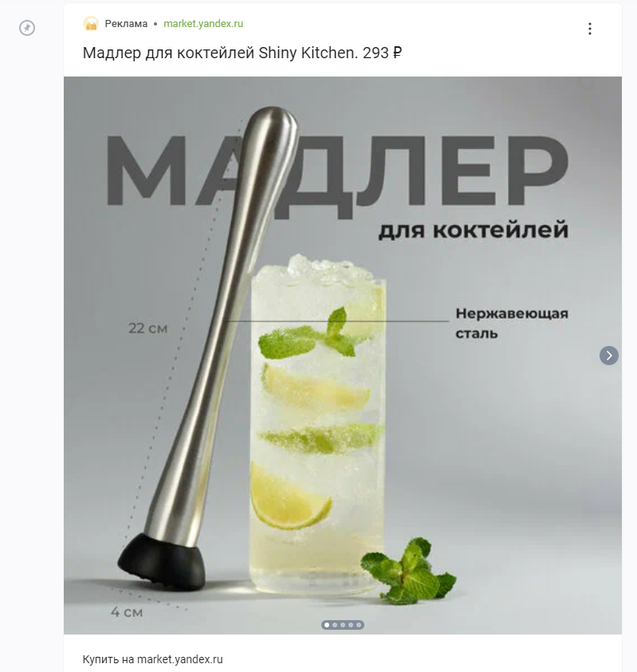Select the fourth carousel indicator dot
This screenshot has width=637, height=672.
[x=351, y=625]
